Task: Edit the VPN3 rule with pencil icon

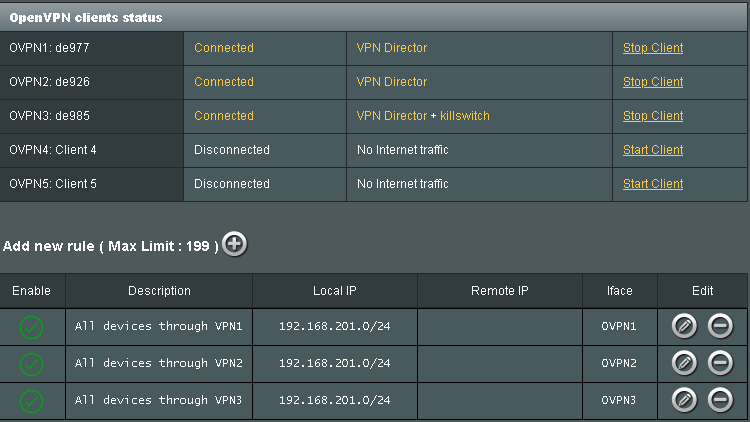Action: click(x=684, y=400)
